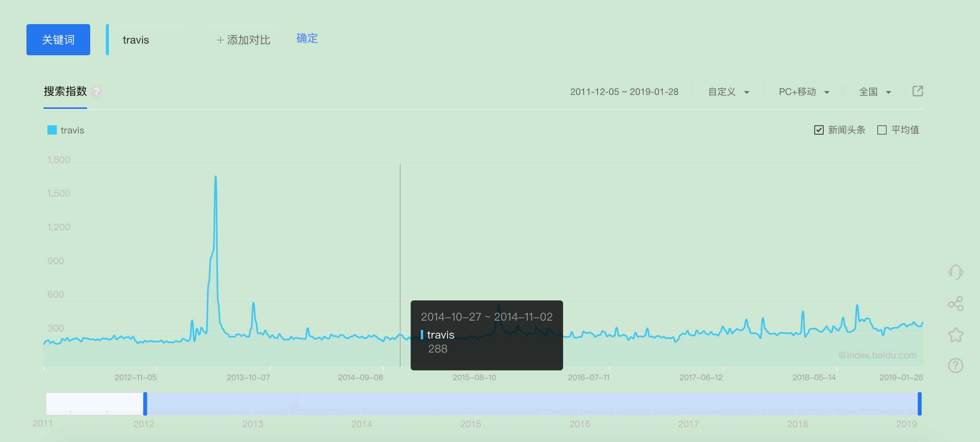Click the left timeline range handle

tap(145, 404)
